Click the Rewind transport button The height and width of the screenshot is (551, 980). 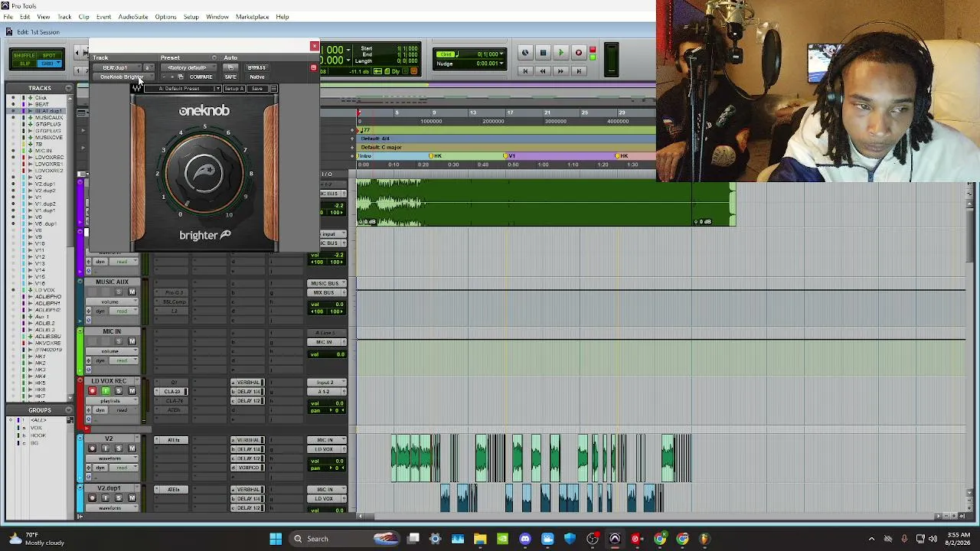[x=543, y=71]
